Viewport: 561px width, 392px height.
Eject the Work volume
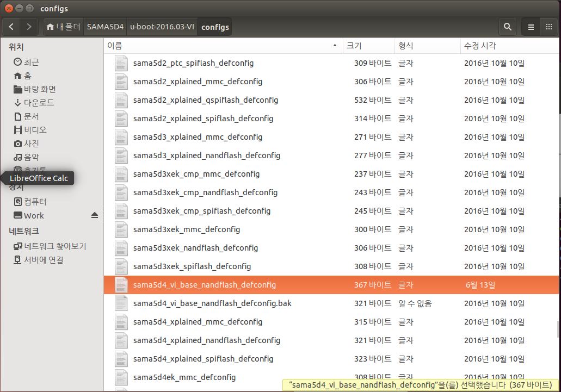[95, 215]
